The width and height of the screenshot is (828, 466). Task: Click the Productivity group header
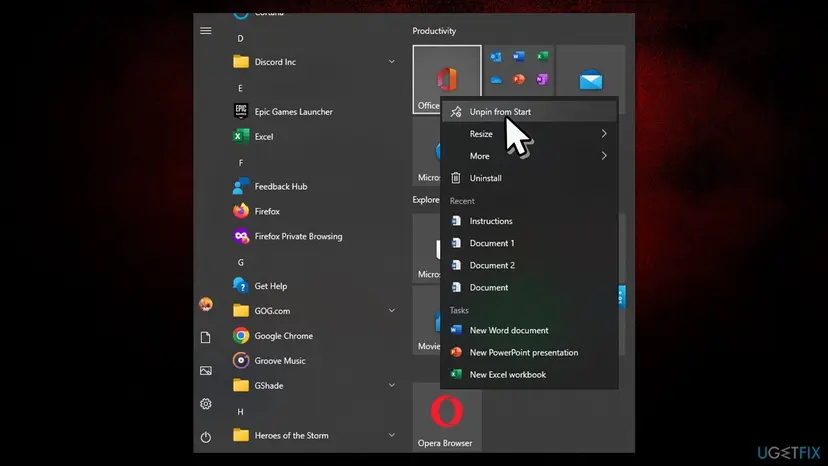click(434, 31)
